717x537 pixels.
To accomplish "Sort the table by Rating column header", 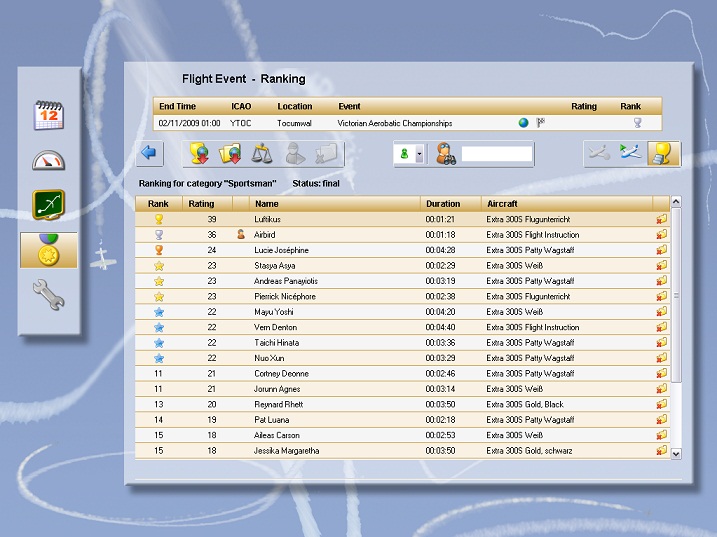I will [x=203, y=204].
